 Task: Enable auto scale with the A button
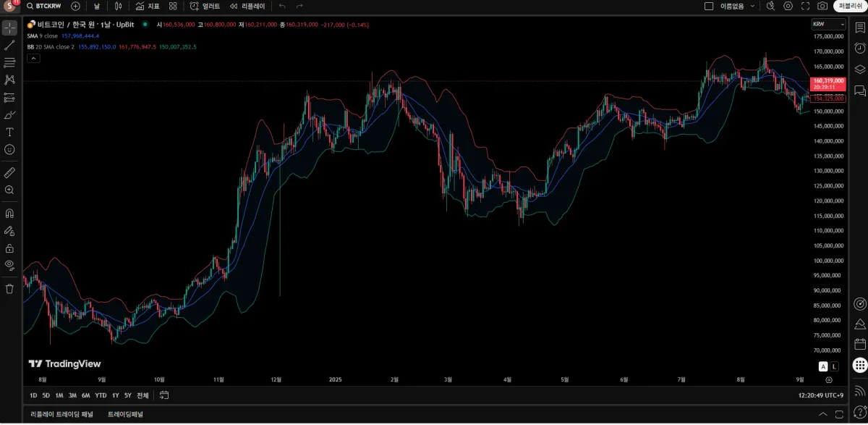click(823, 366)
